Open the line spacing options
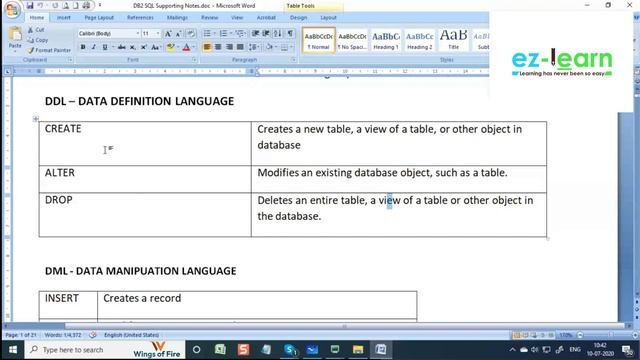This screenshot has width=640, height=360. [x=253, y=47]
